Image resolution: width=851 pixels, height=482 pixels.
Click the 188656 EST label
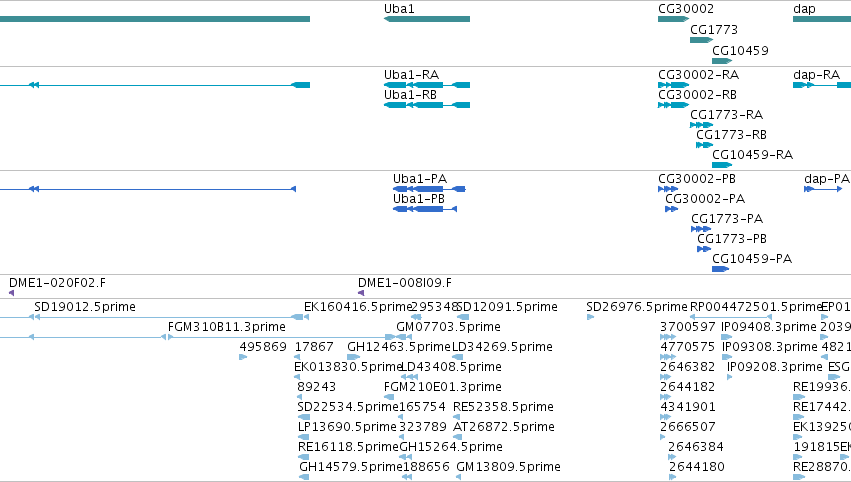pyautogui.click(x=426, y=467)
